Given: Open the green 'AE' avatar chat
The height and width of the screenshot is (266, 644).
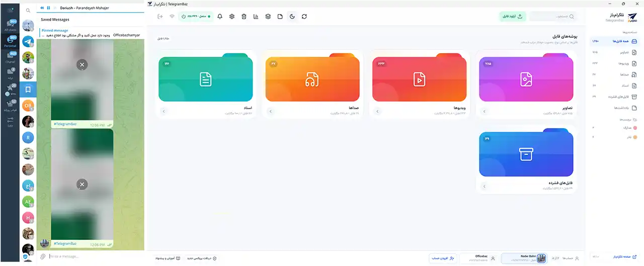Looking at the screenshot, I should 28,202.
